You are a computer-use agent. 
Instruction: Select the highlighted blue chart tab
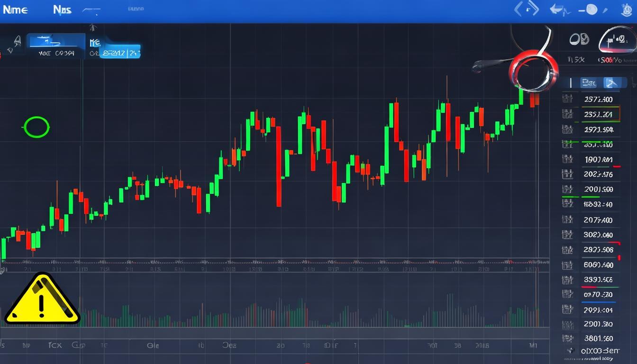(56, 42)
